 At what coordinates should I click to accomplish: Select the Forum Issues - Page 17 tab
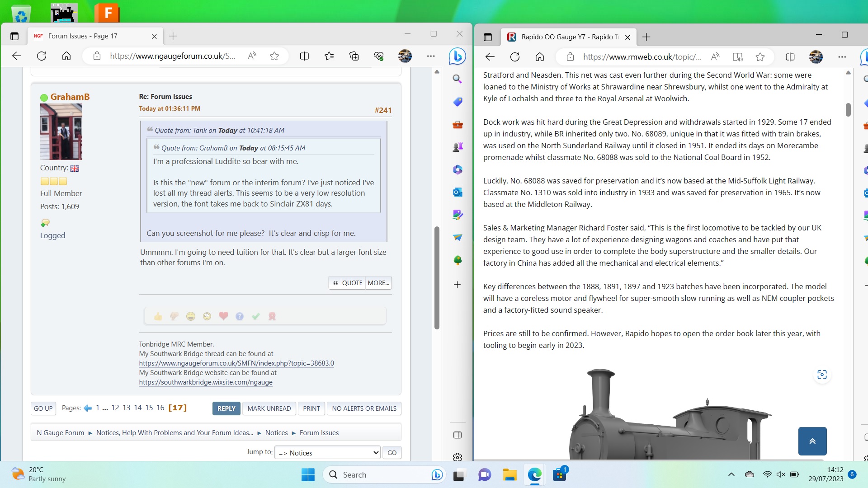(95, 36)
